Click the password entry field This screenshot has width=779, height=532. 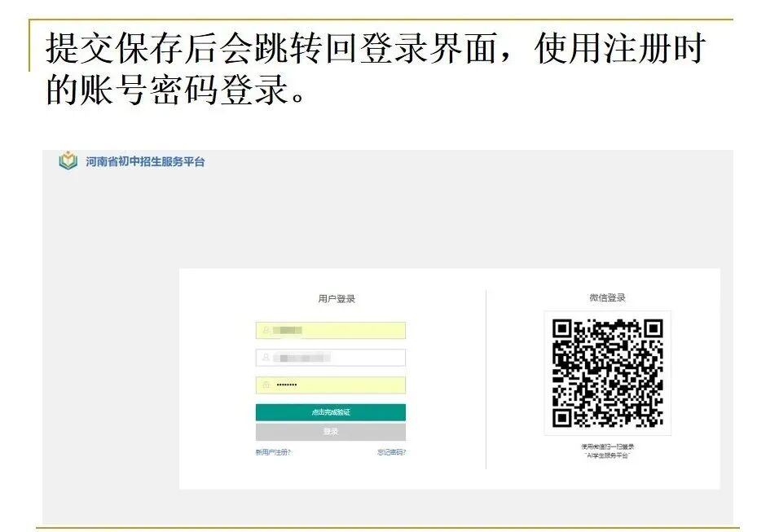coord(330,382)
